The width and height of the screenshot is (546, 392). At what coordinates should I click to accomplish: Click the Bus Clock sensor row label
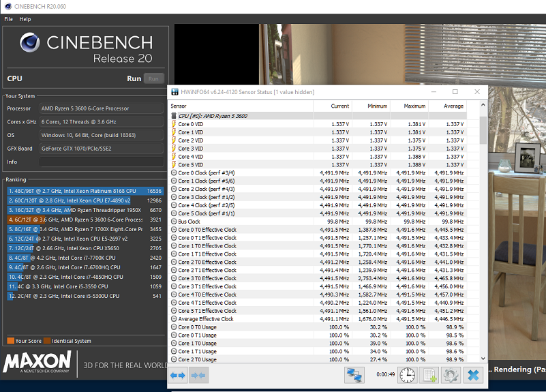[189, 222]
